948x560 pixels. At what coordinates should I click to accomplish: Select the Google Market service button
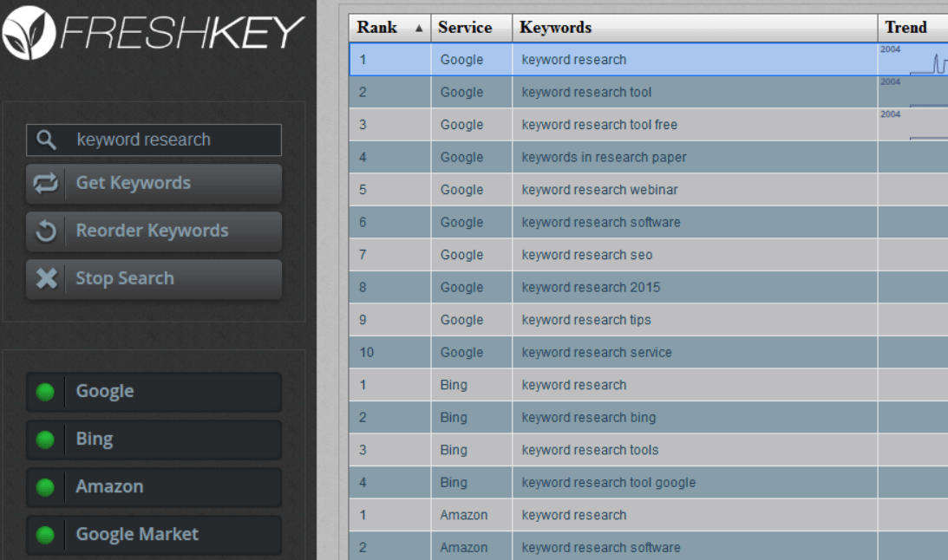pos(154,535)
